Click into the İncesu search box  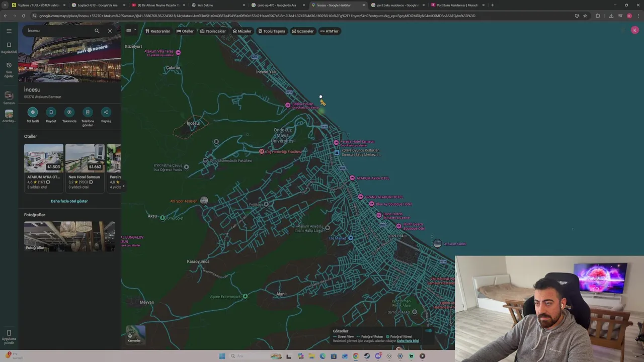59,31
